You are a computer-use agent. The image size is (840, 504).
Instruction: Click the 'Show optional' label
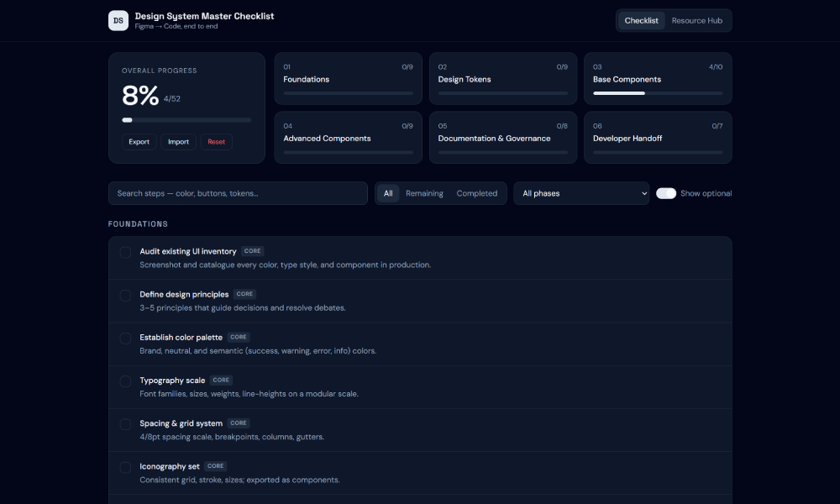pyautogui.click(x=706, y=193)
